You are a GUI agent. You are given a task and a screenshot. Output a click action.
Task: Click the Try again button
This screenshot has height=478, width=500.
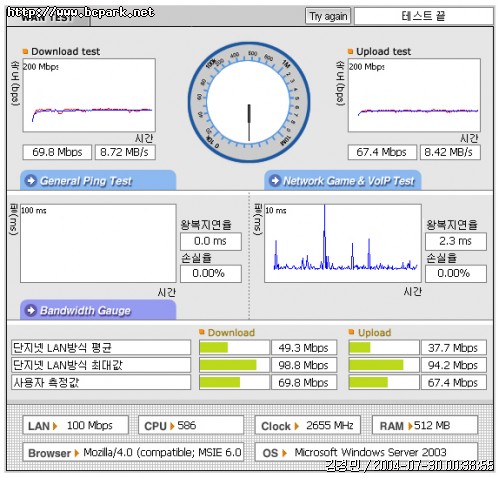tap(328, 16)
